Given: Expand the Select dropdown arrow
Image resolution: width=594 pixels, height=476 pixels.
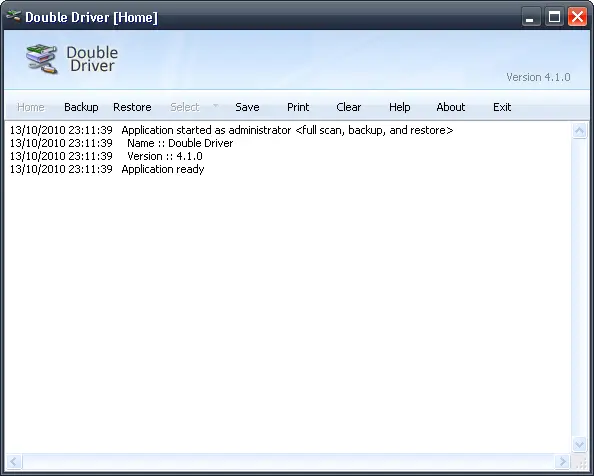Looking at the screenshot, I should (x=216, y=105).
